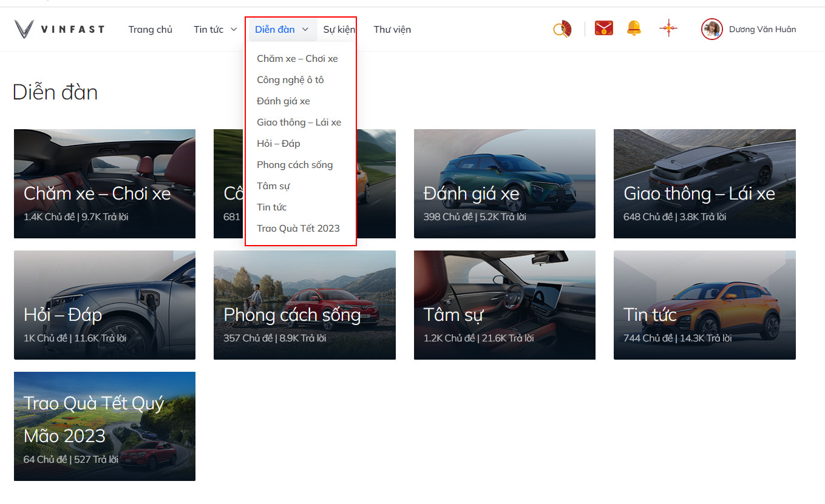Viewport: 825px width, 504px height.
Task: Choose Công nghệ ô tô from dropdown
Action: pos(290,80)
